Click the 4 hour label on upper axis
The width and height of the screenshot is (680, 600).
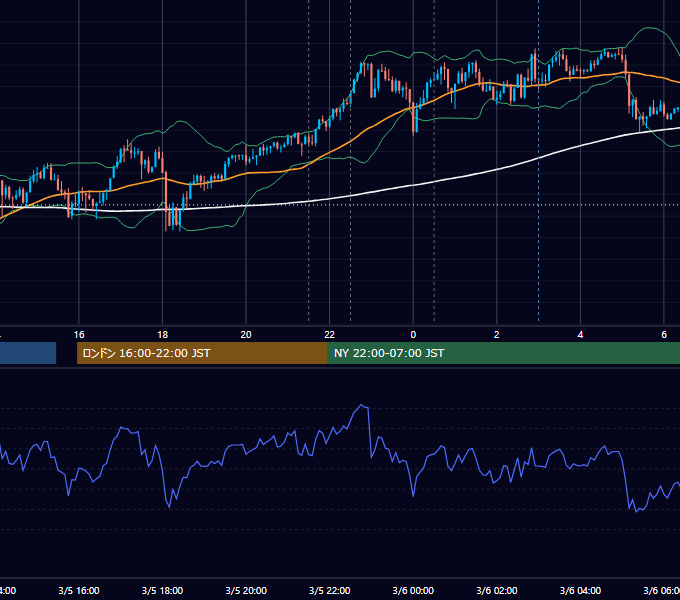click(x=580, y=335)
